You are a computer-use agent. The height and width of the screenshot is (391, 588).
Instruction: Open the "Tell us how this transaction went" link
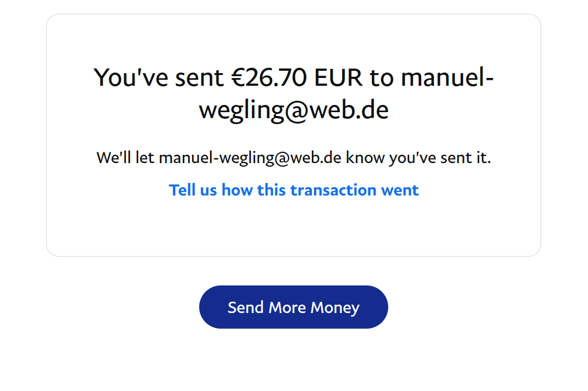293,190
